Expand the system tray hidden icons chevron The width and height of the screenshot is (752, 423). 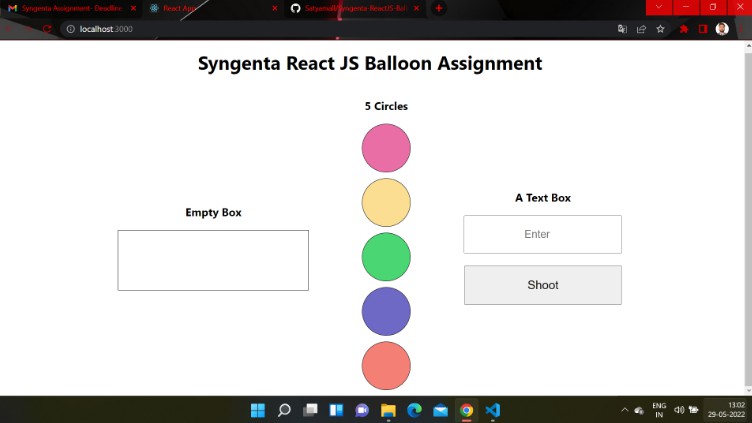pos(625,410)
